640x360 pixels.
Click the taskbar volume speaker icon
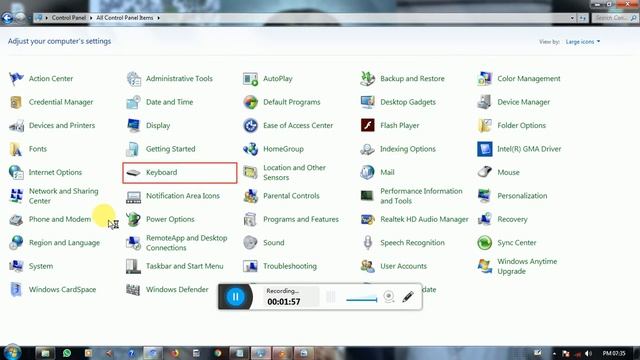click(x=588, y=353)
